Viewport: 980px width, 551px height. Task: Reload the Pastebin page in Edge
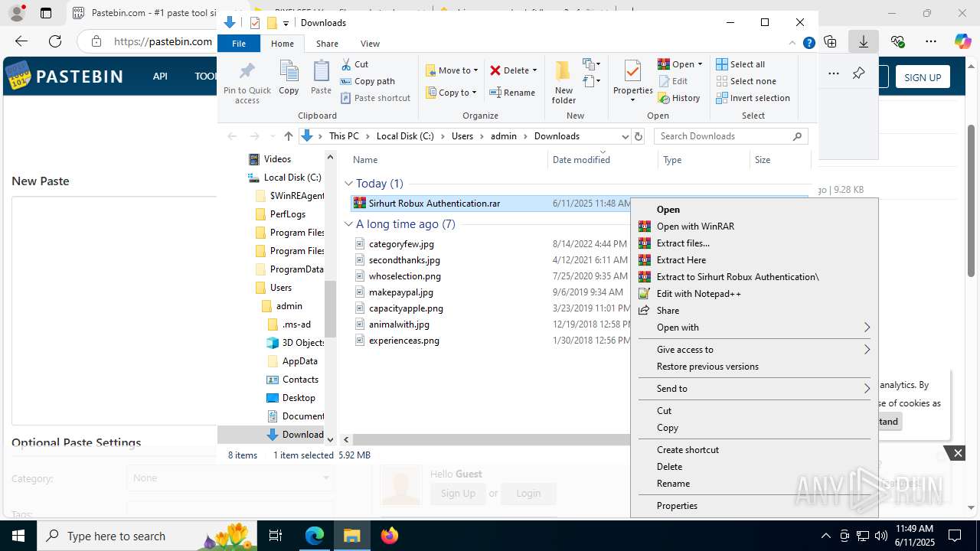coord(55,41)
